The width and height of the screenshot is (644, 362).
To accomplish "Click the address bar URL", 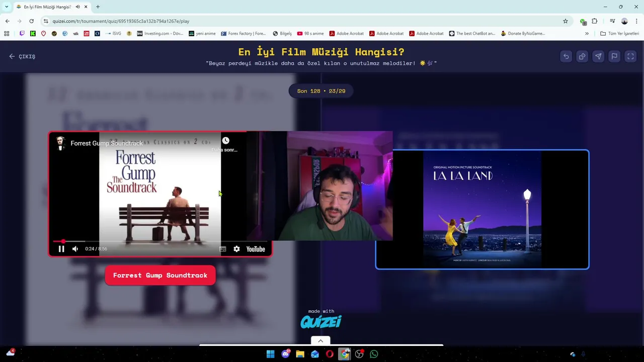I will 121,21.
